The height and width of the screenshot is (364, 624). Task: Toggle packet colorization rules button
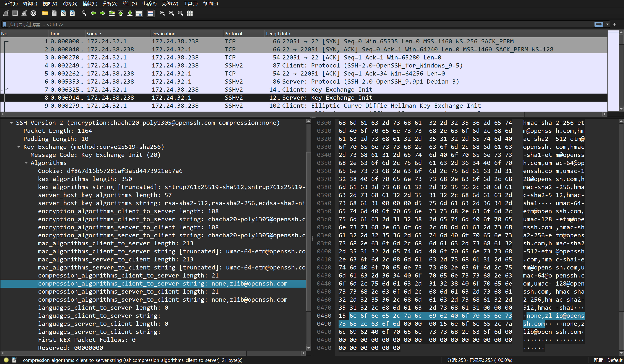pos(151,13)
